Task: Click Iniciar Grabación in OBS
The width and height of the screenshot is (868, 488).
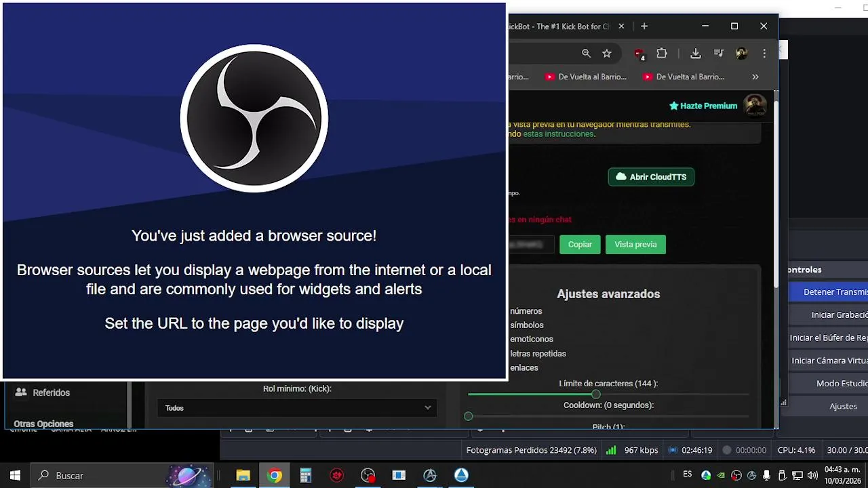Action: pyautogui.click(x=829, y=315)
